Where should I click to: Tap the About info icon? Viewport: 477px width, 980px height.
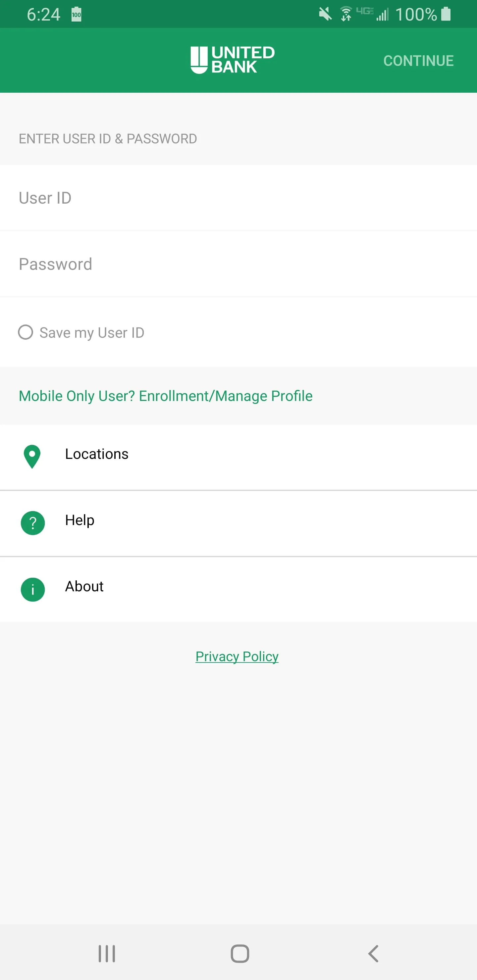coord(33,589)
